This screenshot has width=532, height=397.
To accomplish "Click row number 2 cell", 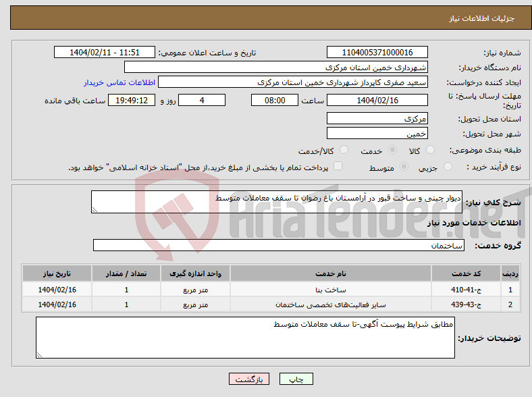I will tap(510, 305).
